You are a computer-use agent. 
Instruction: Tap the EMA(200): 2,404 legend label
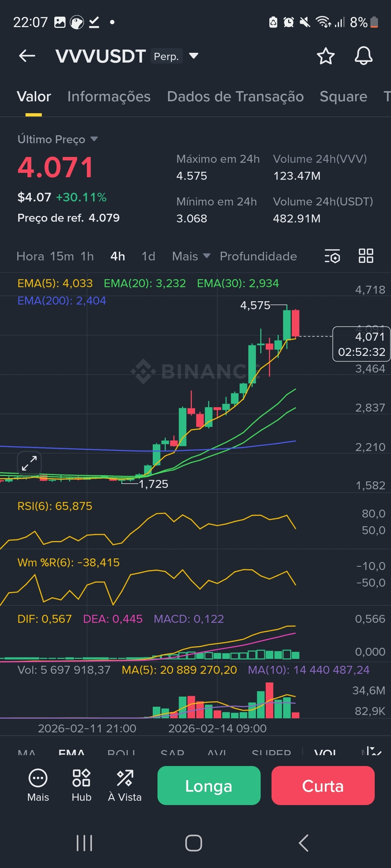click(62, 301)
